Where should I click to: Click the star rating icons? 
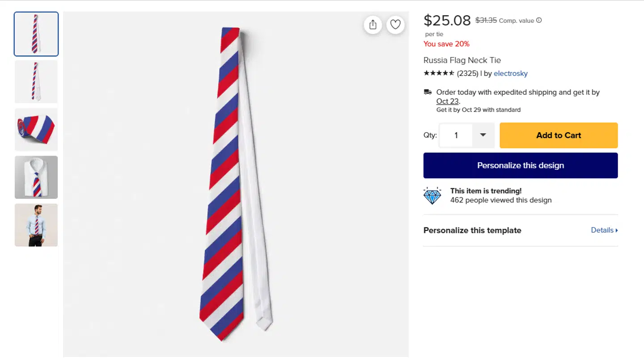[x=439, y=73]
